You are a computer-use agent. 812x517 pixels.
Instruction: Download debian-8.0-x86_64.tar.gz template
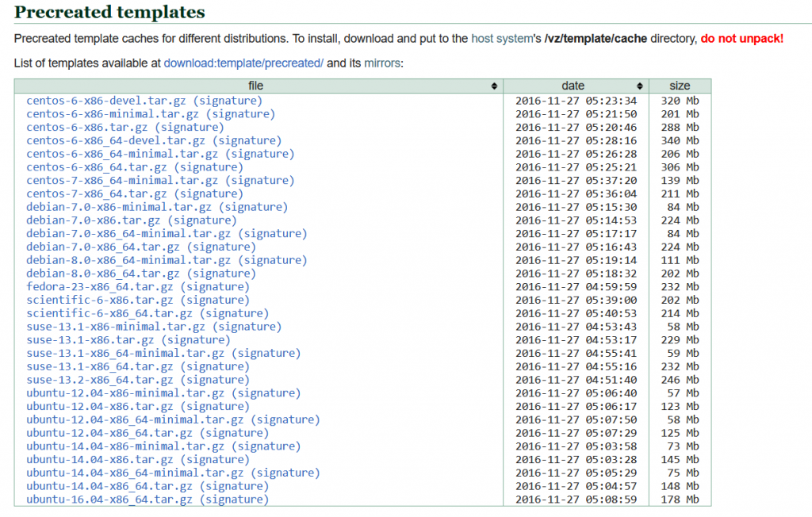pyautogui.click(x=103, y=274)
